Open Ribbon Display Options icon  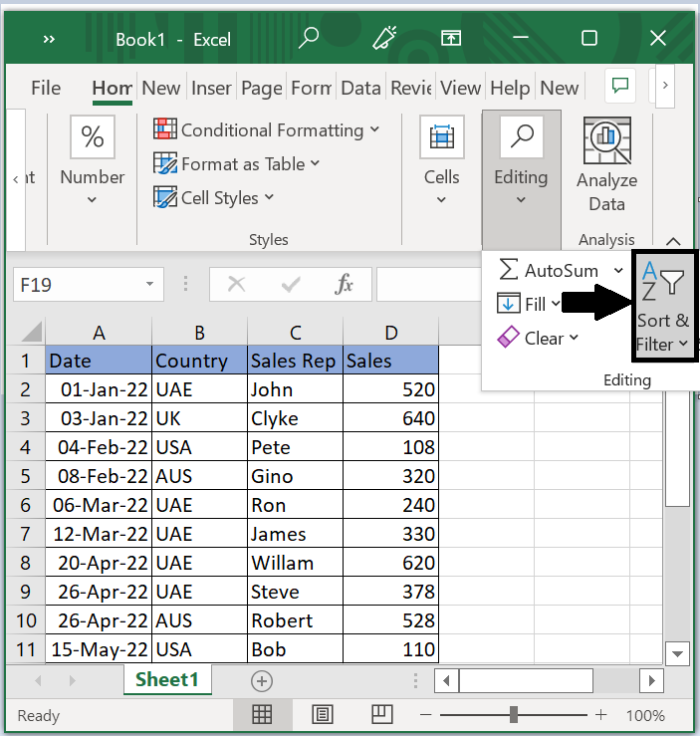click(451, 38)
